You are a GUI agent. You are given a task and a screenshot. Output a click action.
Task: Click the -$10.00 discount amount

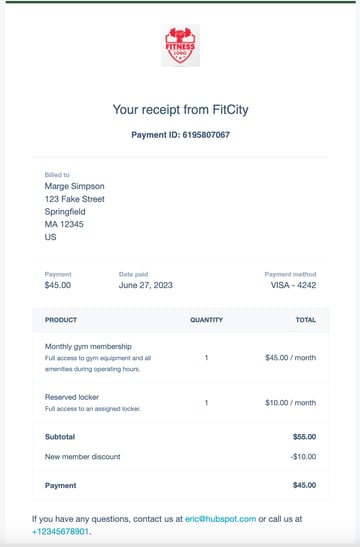tap(303, 457)
